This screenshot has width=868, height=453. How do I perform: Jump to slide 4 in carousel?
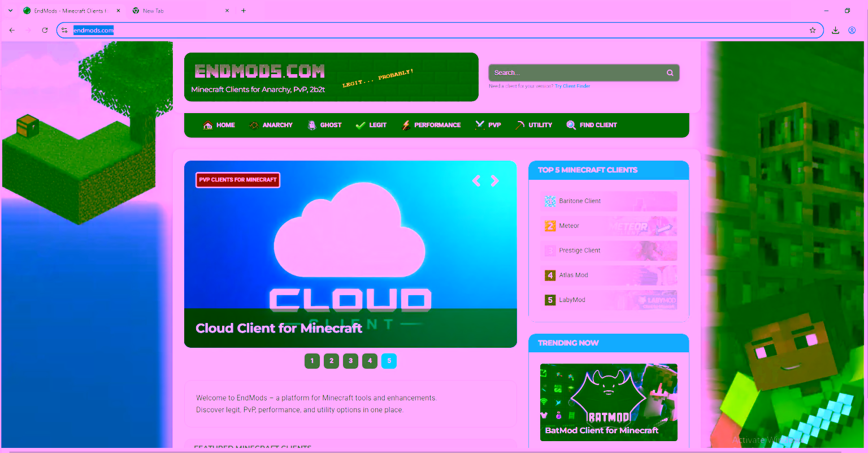coord(370,361)
